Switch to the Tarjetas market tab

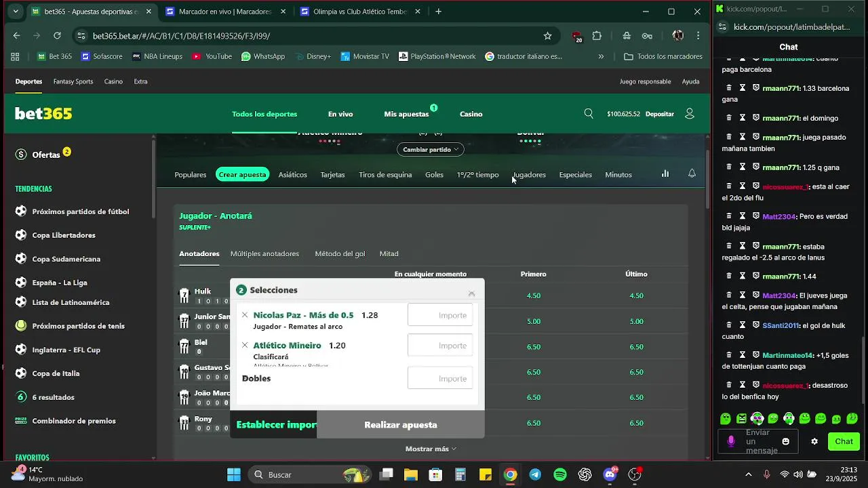pos(332,174)
